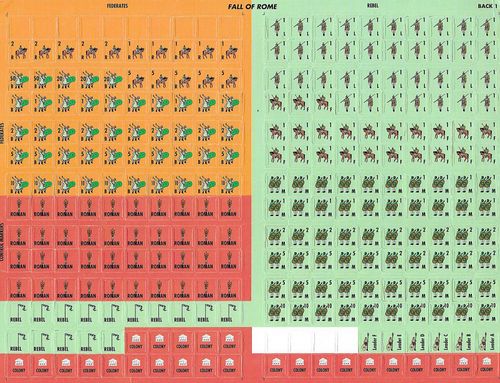Screen dimensions: 500x383
Task: Select the FEDERATIS heading at the top
Action: pos(117,6)
